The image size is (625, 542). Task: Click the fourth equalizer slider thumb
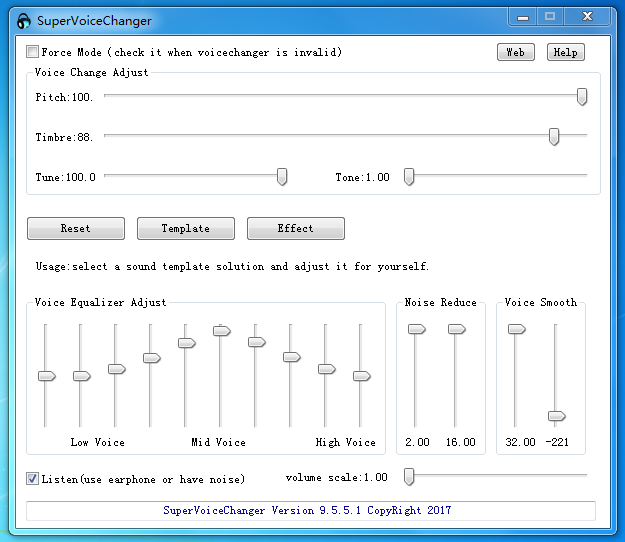(152, 358)
